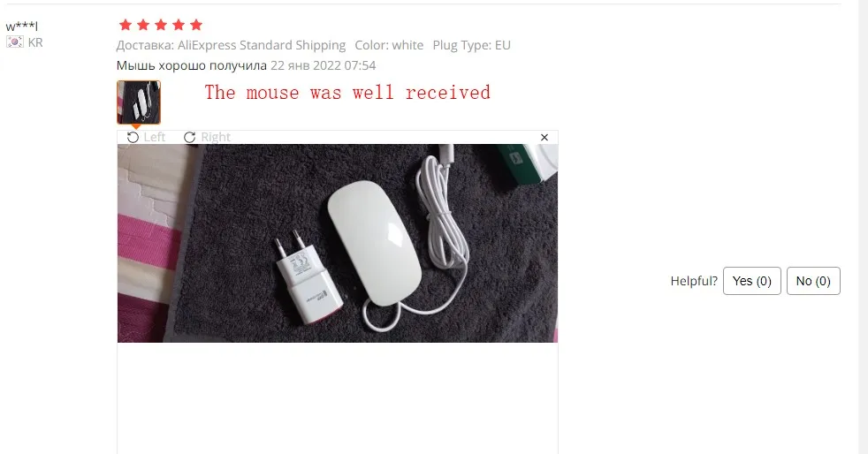Click the fourth red rating star
The height and width of the screenshot is (454, 868).
coord(179,25)
